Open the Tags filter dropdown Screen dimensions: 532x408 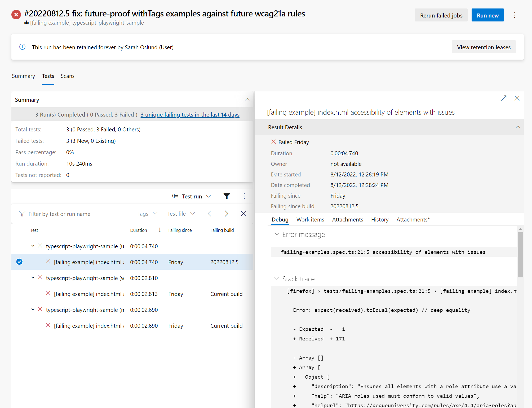[147, 214]
